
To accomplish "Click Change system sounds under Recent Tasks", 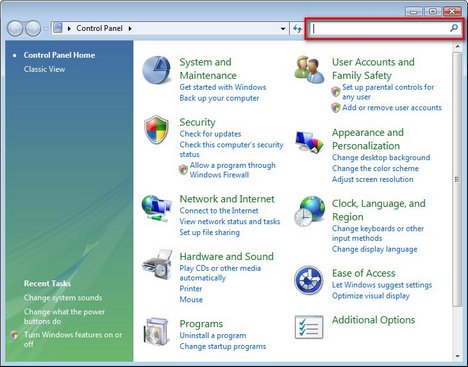I will click(63, 298).
